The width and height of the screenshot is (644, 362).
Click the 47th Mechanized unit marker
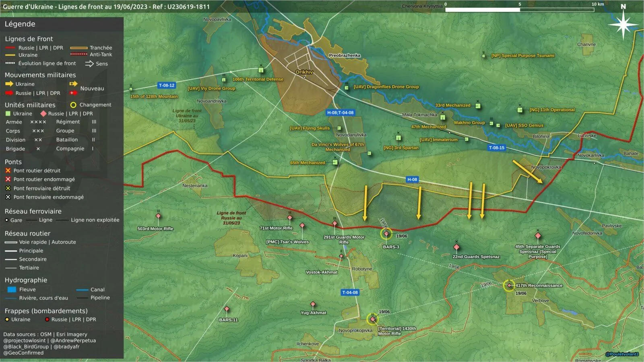point(443,117)
